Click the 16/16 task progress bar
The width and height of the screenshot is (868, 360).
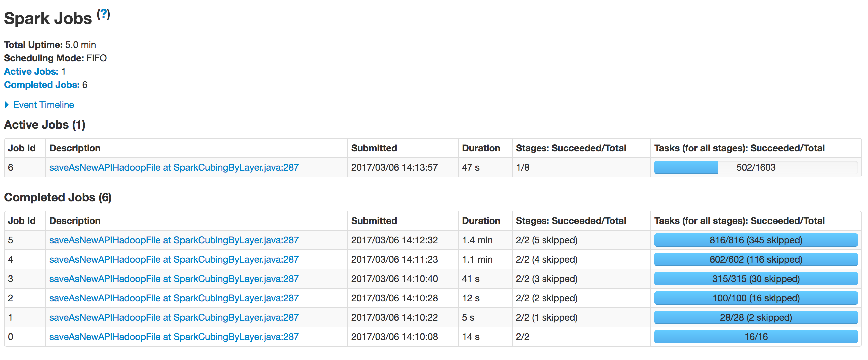coord(756,336)
